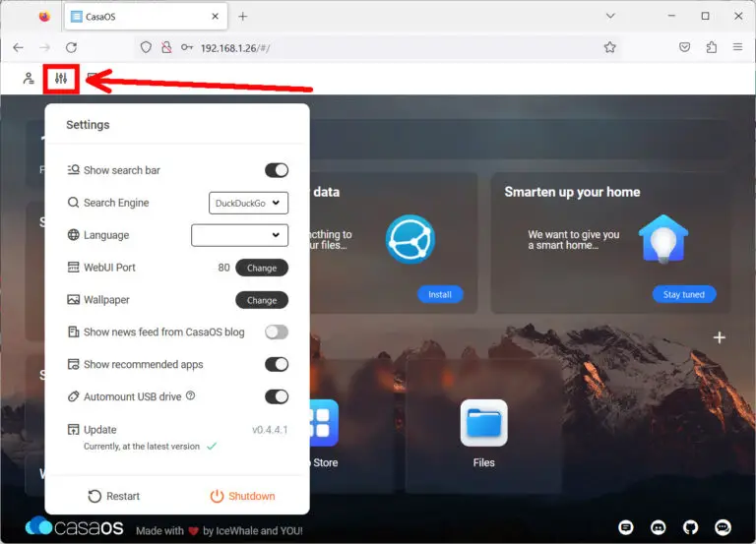Image resolution: width=756 pixels, height=544 pixels.
Task: Enable Show news feed from CasaOS blog
Action: pyautogui.click(x=277, y=332)
